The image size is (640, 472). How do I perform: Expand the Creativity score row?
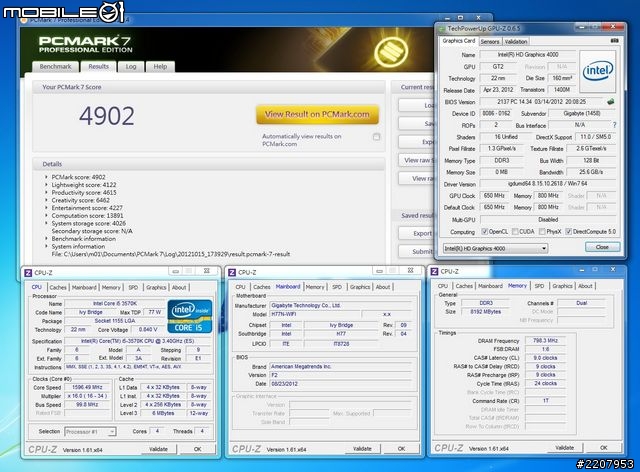(46, 200)
